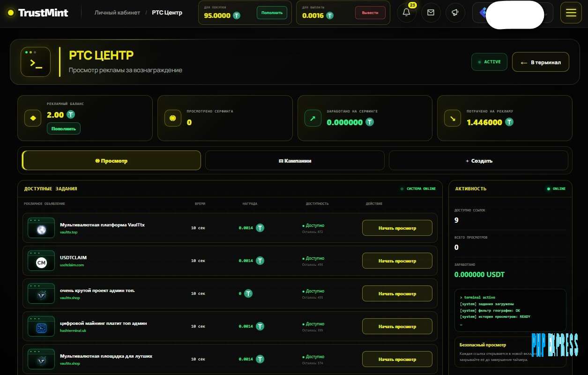Viewport: 588px width, 375px height.
Task: Click the 'Доступно ссылок' value 9
Action: (457, 220)
